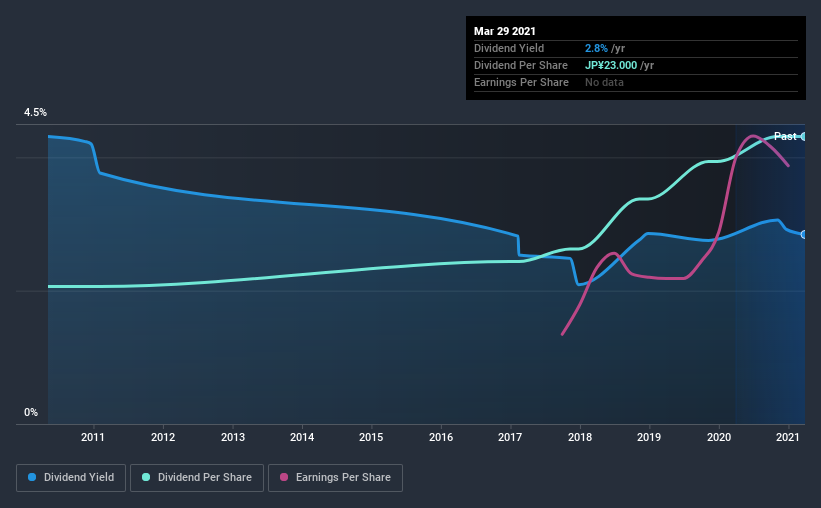Select the 2016 x-axis label
This screenshot has width=821, height=508.
pyautogui.click(x=441, y=437)
